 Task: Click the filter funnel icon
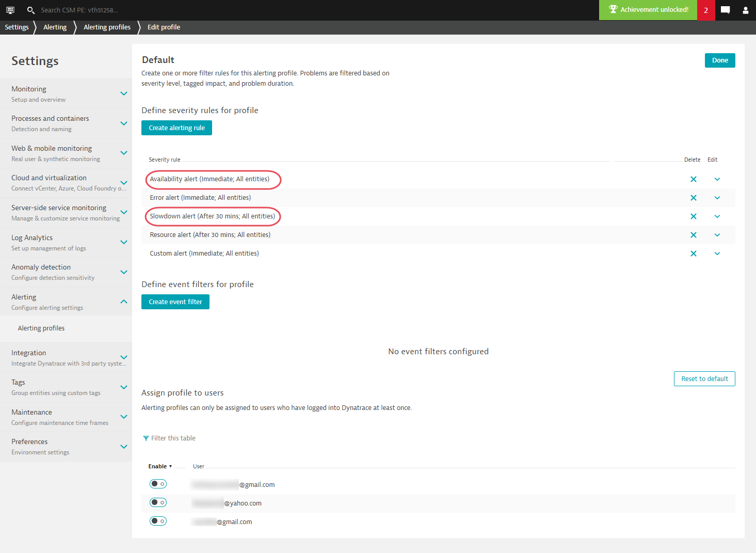click(x=146, y=438)
